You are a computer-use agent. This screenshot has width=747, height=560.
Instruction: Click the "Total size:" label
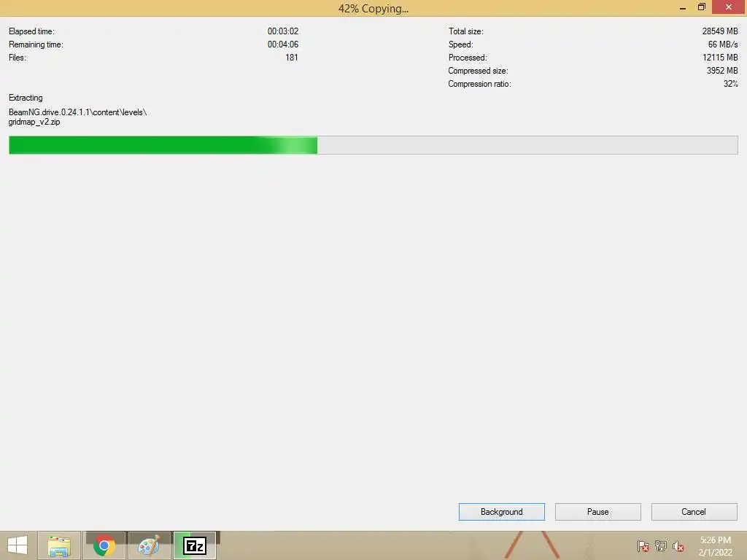click(466, 31)
